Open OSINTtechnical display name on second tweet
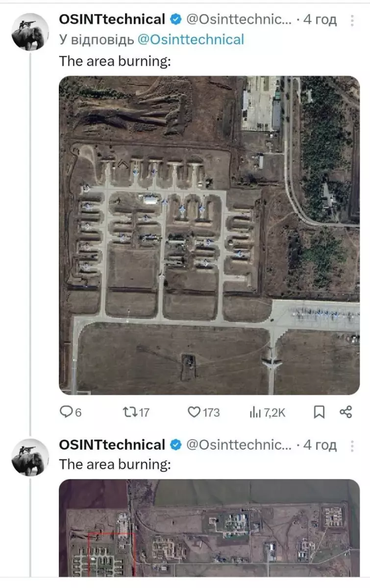 pyautogui.click(x=112, y=445)
